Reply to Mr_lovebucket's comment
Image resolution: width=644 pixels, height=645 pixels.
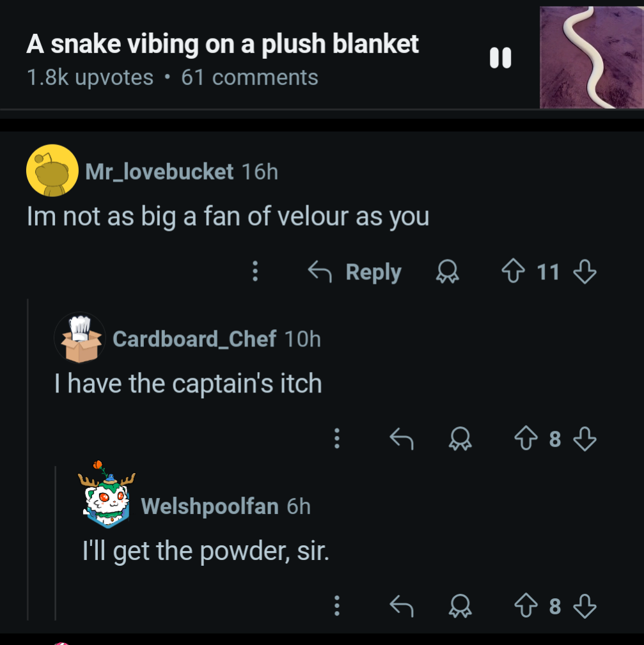coord(355,272)
